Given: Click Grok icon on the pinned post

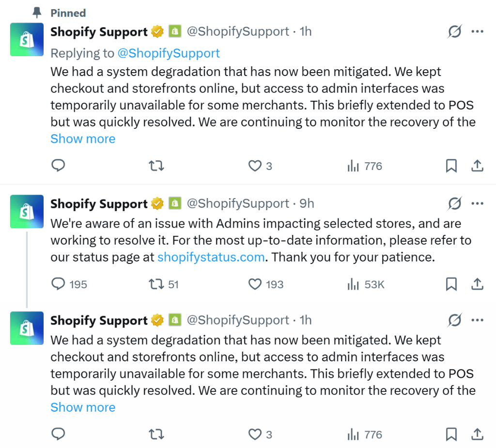Looking at the screenshot, I should tap(454, 32).
